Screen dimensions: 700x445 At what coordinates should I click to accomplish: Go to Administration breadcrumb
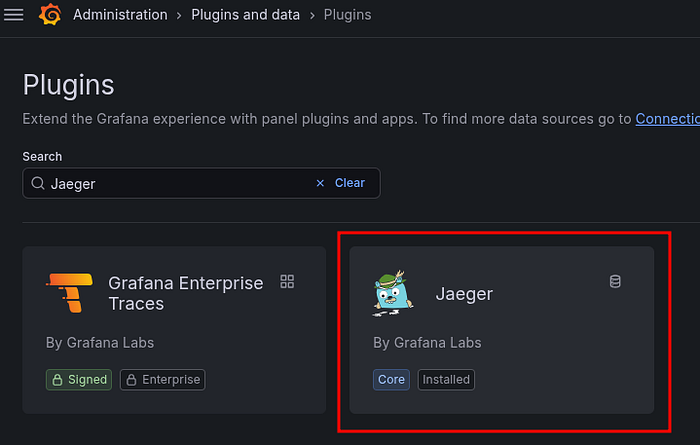(x=120, y=15)
